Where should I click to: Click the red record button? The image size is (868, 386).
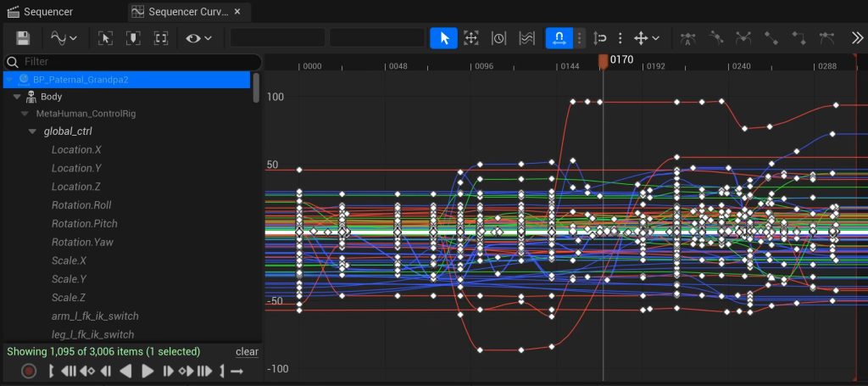click(29, 371)
